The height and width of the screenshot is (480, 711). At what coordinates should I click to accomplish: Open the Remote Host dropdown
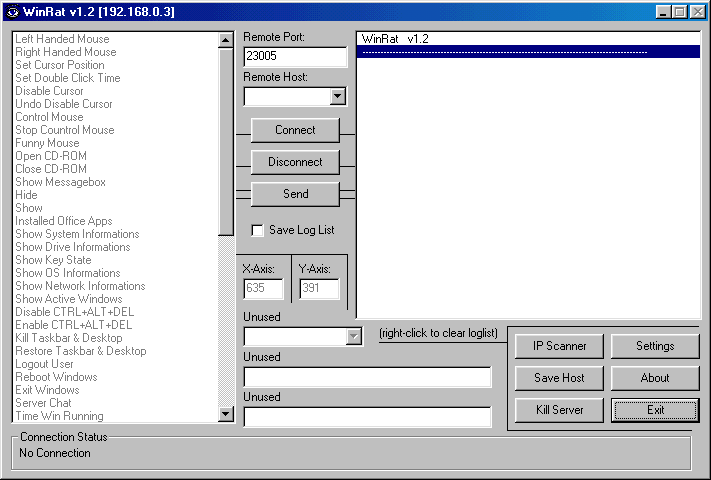337,97
